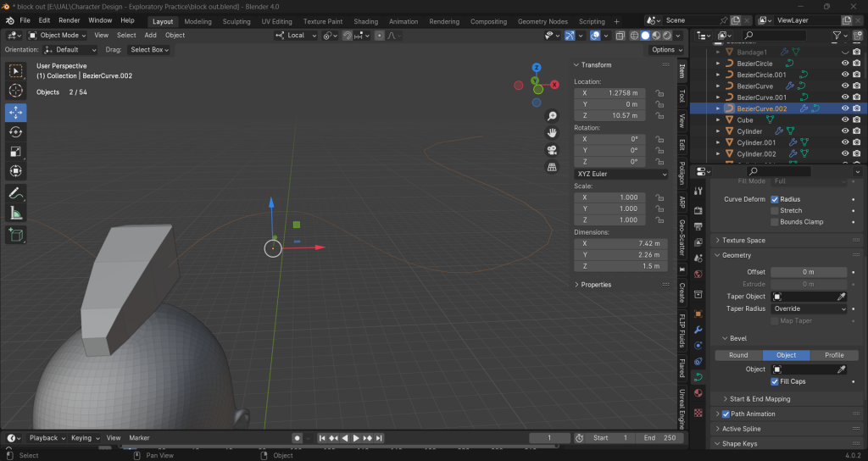This screenshot has height=461, width=868.
Task: Jump to the timeline end frame
Action: pyautogui.click(x=379, y=438)
